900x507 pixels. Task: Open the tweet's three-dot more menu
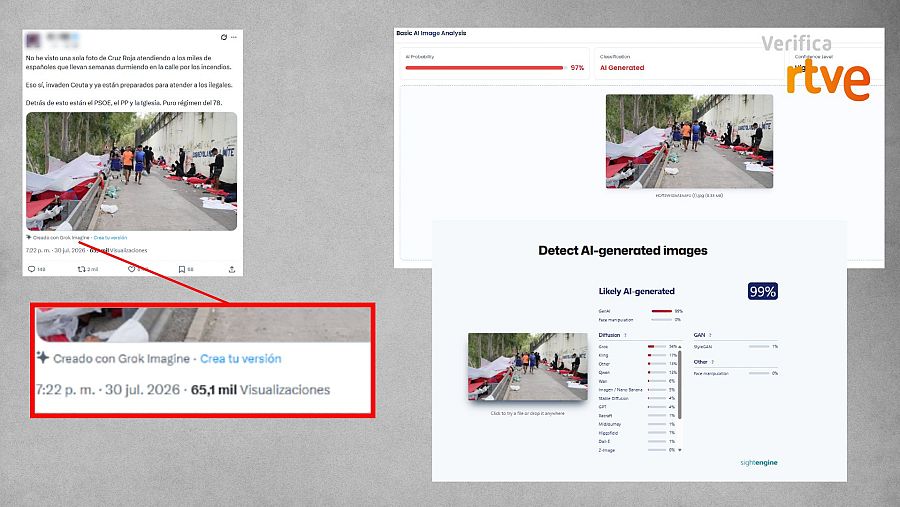click(x=234, y=37)
